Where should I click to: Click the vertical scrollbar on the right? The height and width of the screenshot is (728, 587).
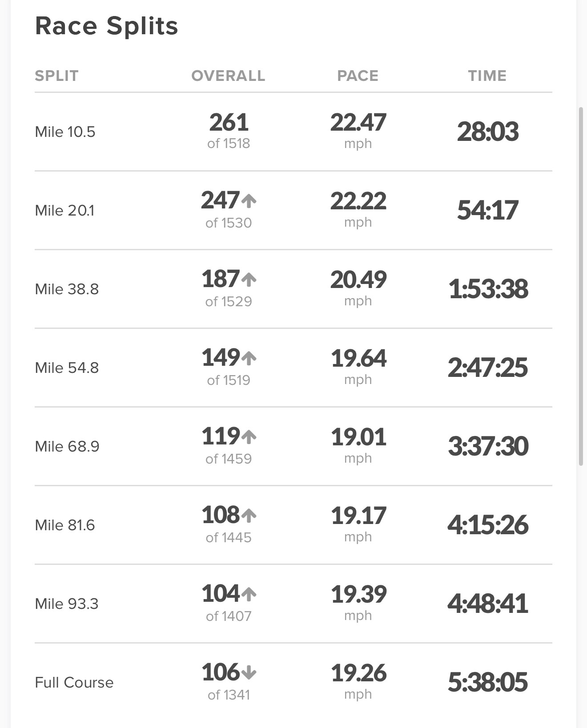click(581, 286)
